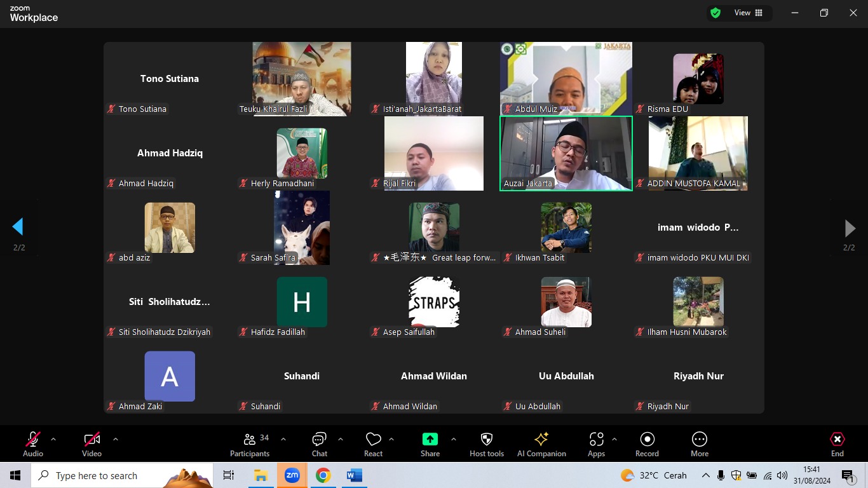Select Auzai Jakarta's video tile
The image size is (868, 488).
tap(566, 153)
